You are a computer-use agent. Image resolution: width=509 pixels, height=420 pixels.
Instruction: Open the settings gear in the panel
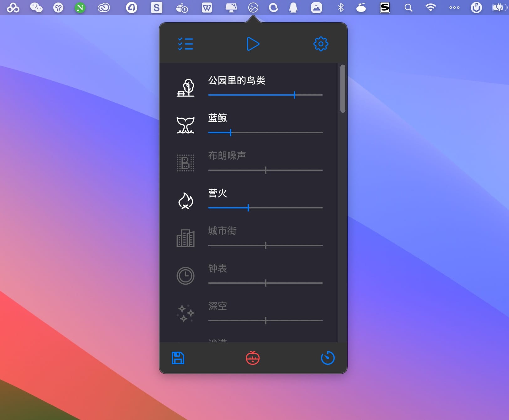coord(321,44)
